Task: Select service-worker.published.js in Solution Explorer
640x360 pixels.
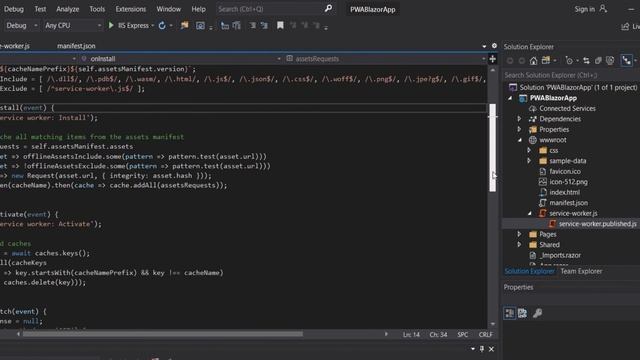Action: click(598, 224)
